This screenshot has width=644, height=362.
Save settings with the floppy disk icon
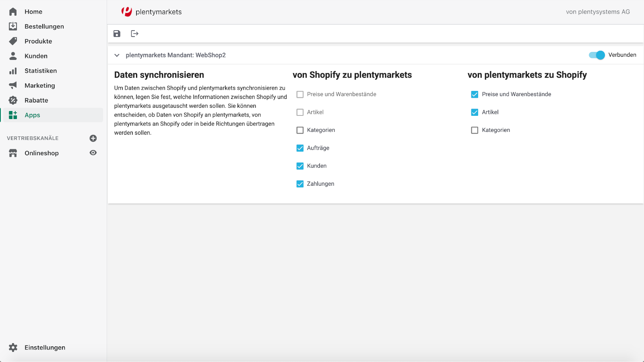117,34
